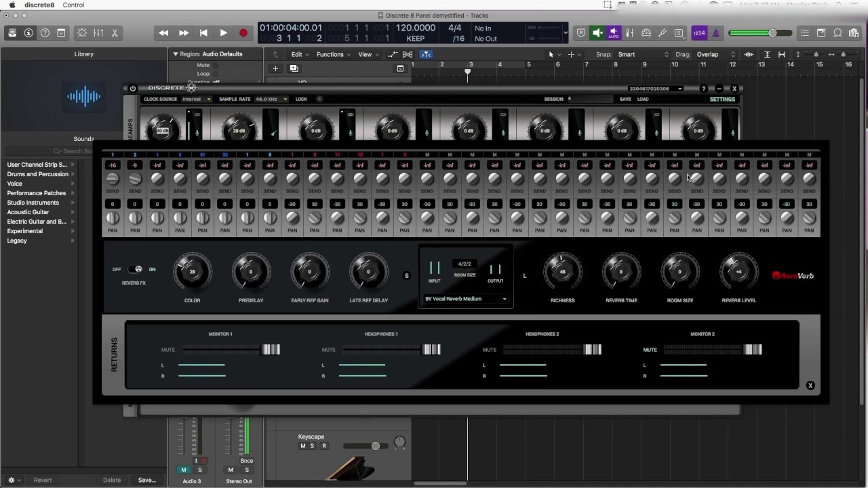Open the BV Vocal Reverb Medium preset dropdown
The height and width of the screenshot is (488, 868).
point(465,299)
